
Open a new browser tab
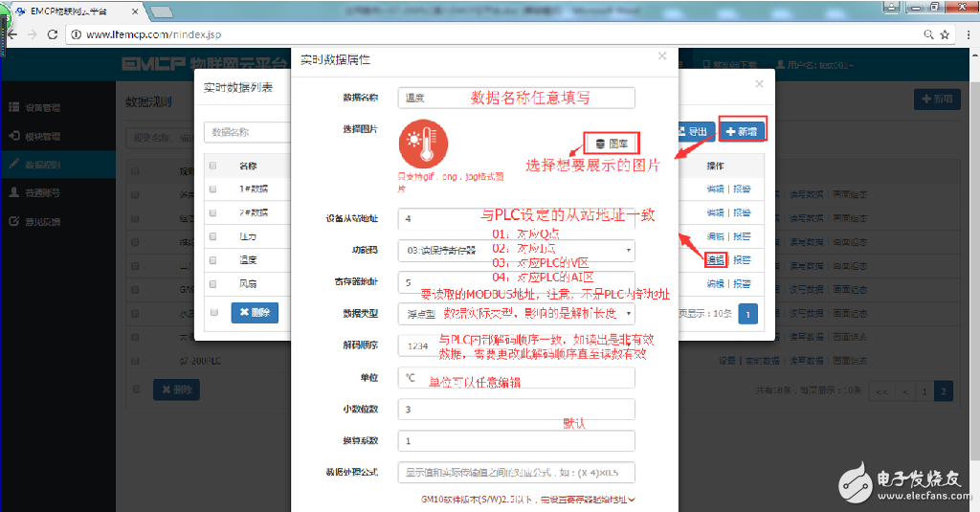161,11
